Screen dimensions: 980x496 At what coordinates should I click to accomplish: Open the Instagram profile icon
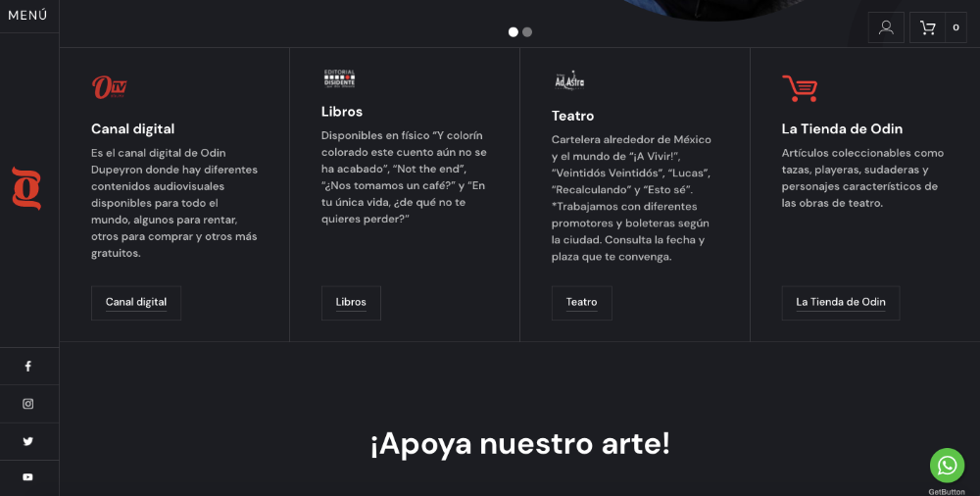(x=28, y=404)
